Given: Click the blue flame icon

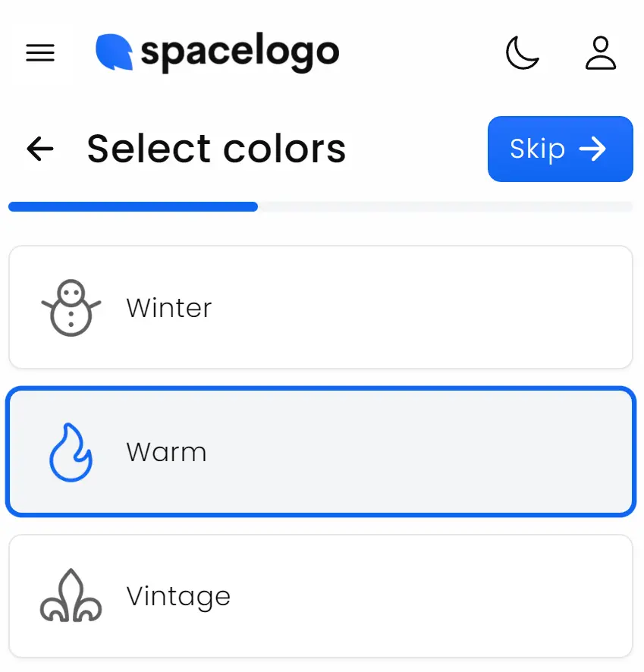Looking at the screenshot, I should (x=71, y=452).
